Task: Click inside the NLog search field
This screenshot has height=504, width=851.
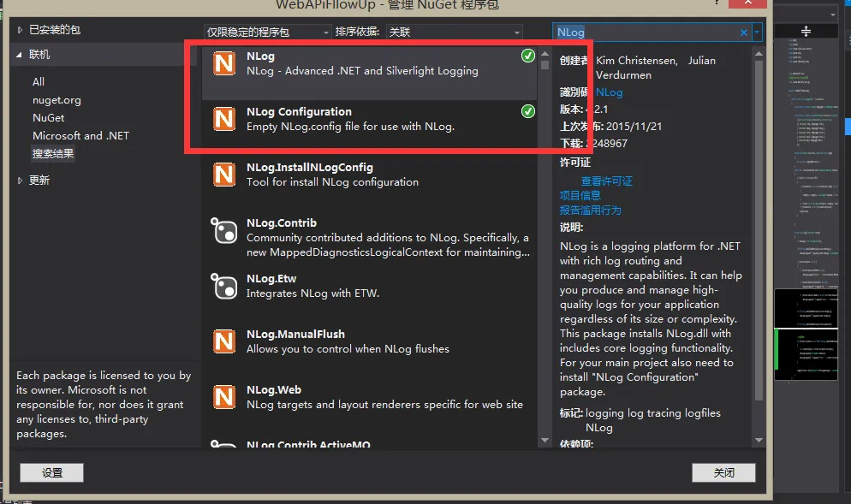Action: [x=646, y=33]
